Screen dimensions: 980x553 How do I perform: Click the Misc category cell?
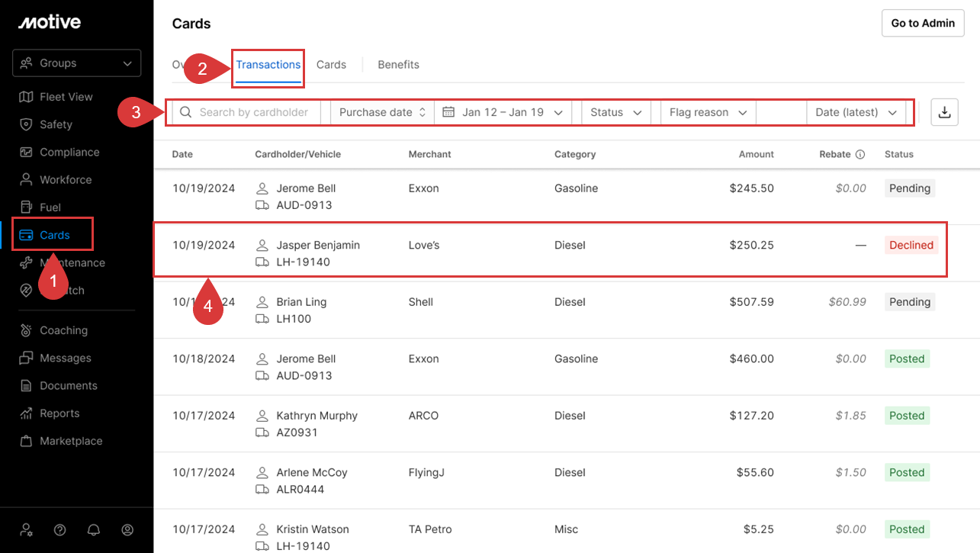[566, 529]
